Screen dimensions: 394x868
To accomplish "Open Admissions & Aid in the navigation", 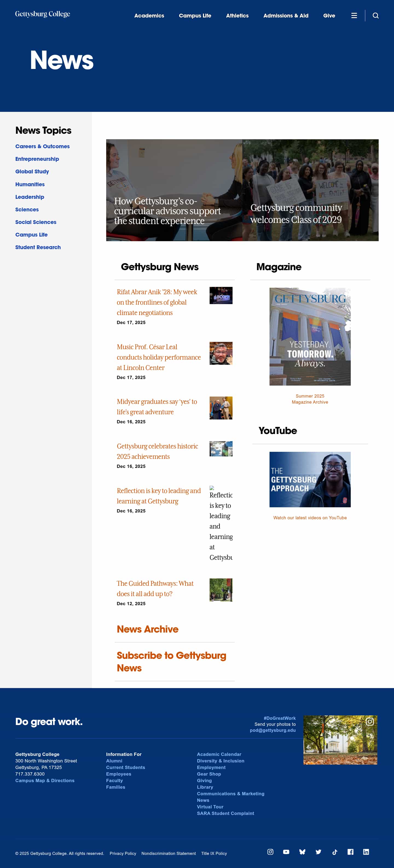I will (x=286, y=16).
